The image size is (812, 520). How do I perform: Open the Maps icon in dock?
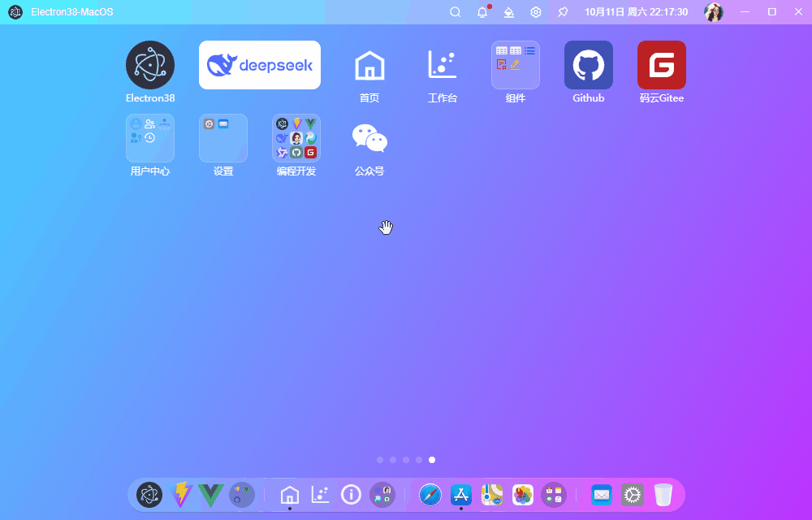pyautogui.click(x=492, y=495)
